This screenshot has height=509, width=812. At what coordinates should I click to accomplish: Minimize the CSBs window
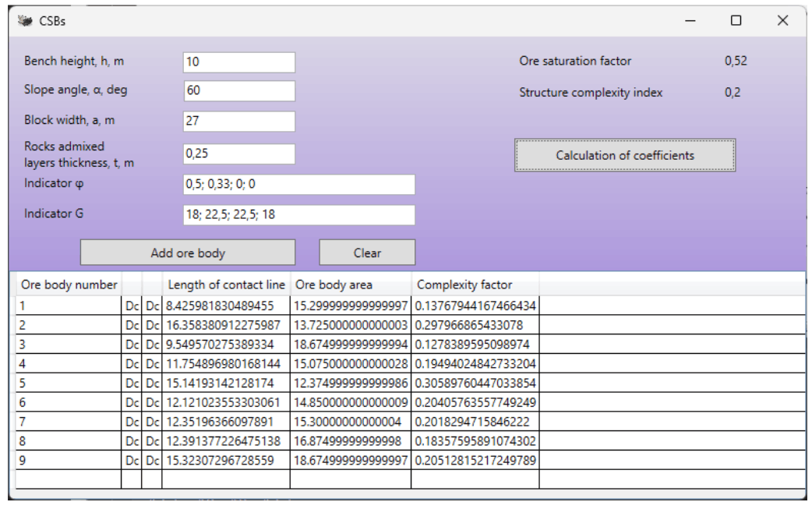(x=690, y=21)
